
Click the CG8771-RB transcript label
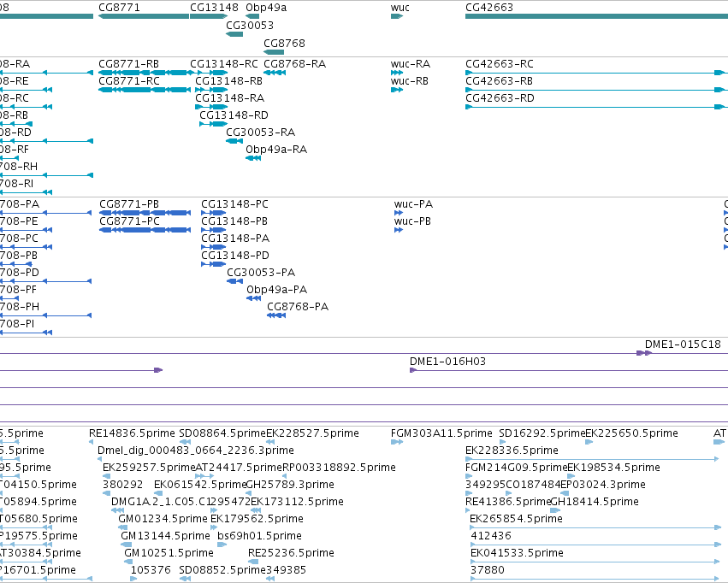(128, 63)
